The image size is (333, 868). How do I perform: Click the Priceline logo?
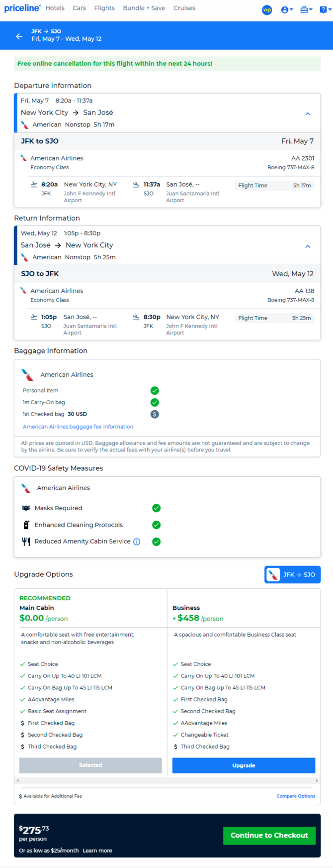pyautogui.click(x=22, y=8)
